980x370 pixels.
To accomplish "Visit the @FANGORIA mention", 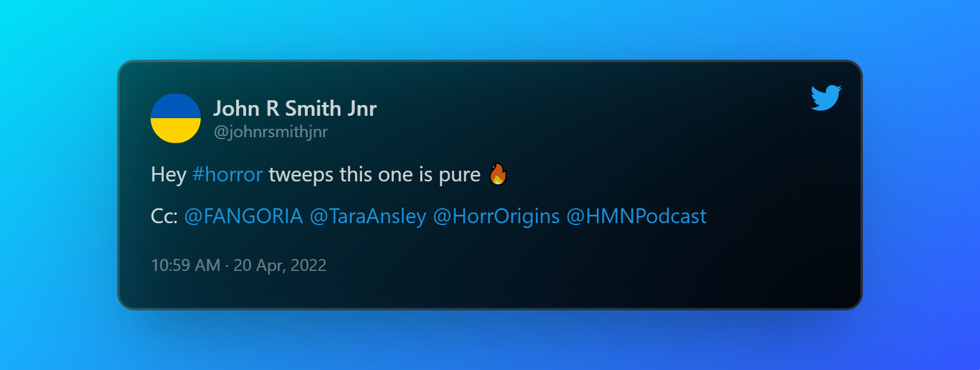I will tap(244, 216).
